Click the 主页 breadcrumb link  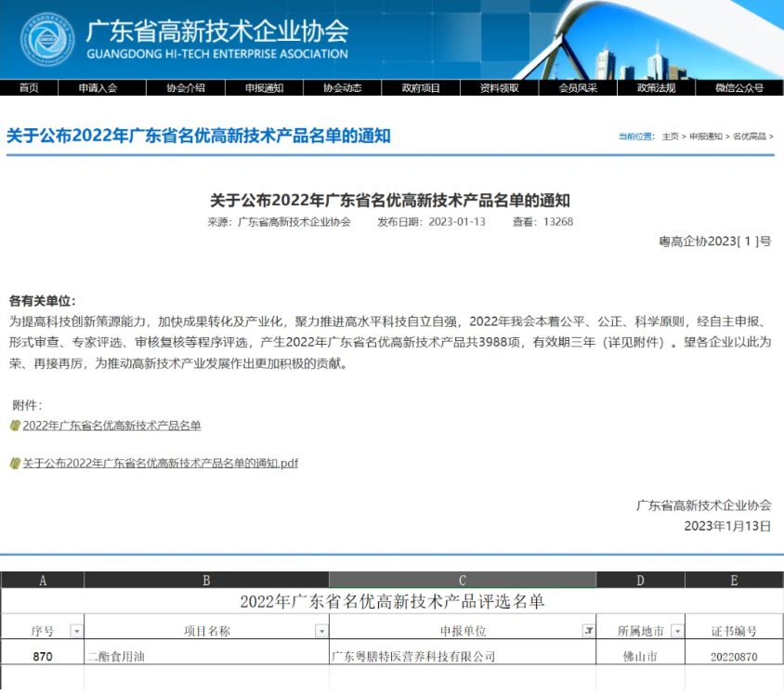tap(670, 137)
